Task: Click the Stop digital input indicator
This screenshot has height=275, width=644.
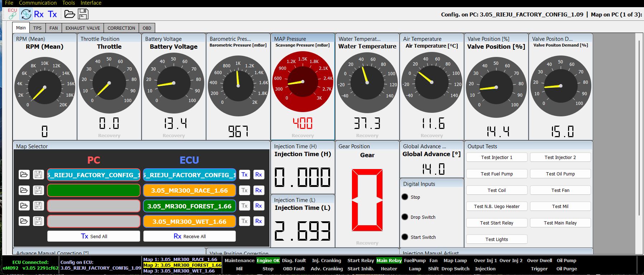Action: point(405,197)
